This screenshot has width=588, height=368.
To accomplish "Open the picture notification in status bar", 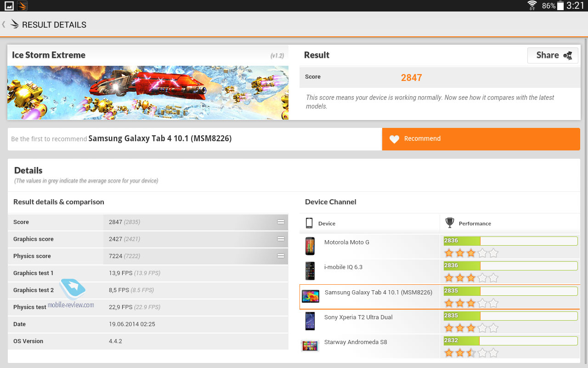I will coord(9,6).
